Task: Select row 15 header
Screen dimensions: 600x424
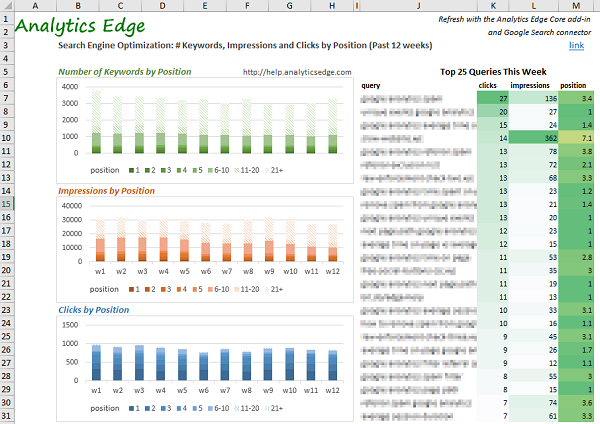Action: click(7, 204)
